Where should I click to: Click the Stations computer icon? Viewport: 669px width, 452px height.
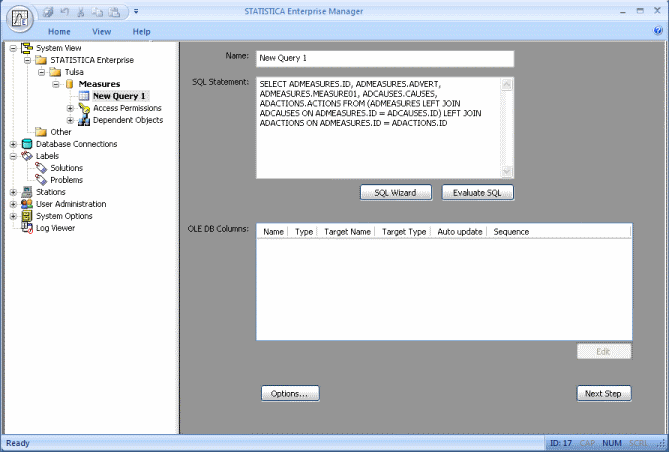pyautogui.click(x=27, y=192)
